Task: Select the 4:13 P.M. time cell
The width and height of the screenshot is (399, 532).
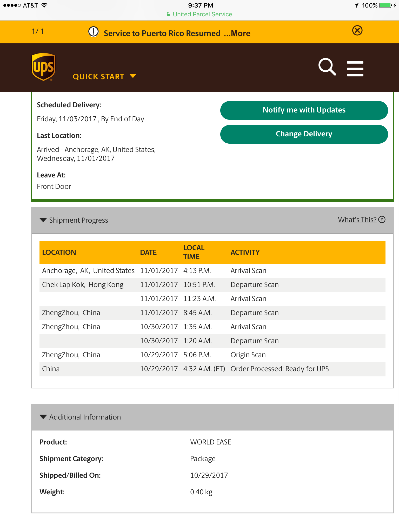Action: [197, 271]
